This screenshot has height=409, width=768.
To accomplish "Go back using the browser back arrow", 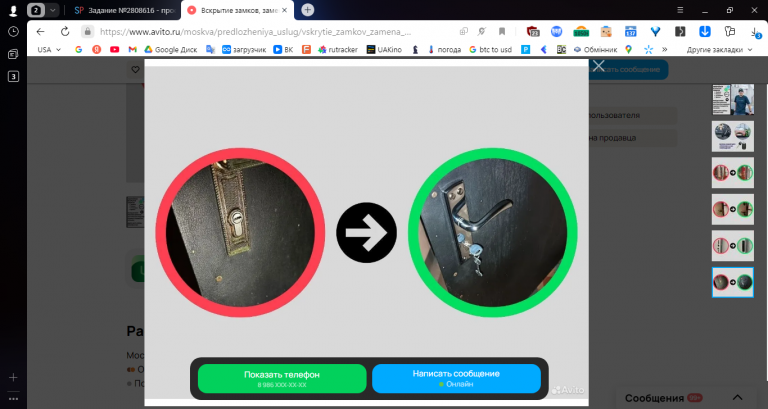I will (x=40, y=31).
